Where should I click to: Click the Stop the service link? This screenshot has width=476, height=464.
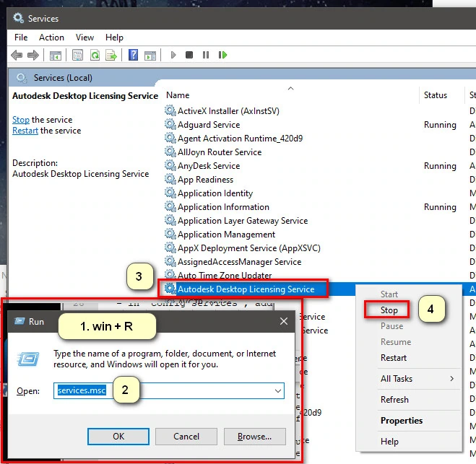[21, 120]
